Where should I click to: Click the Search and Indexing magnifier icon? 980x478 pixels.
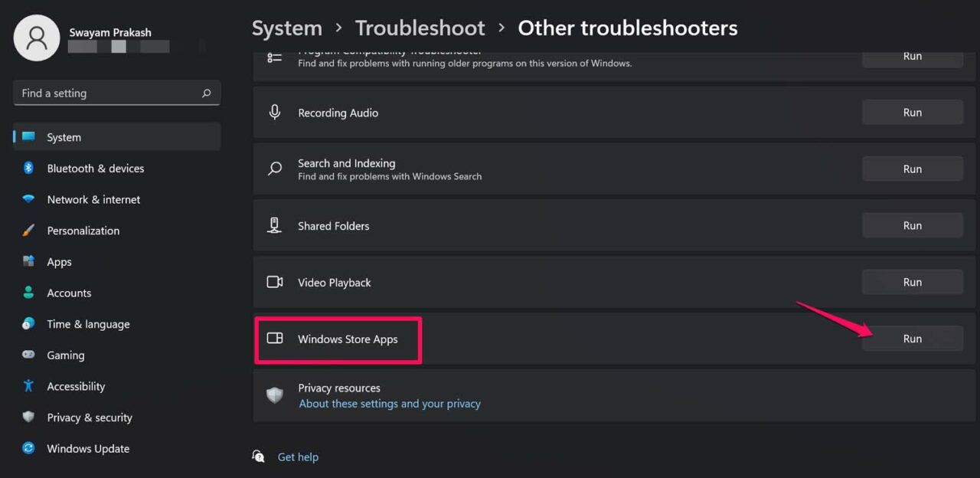275,169
